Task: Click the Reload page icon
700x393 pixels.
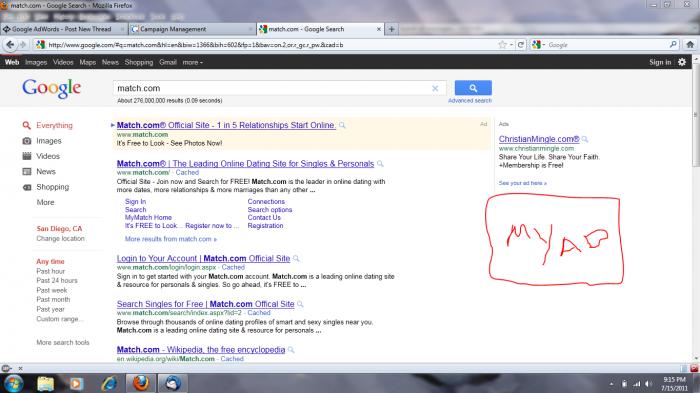Action: pos(521,45)
